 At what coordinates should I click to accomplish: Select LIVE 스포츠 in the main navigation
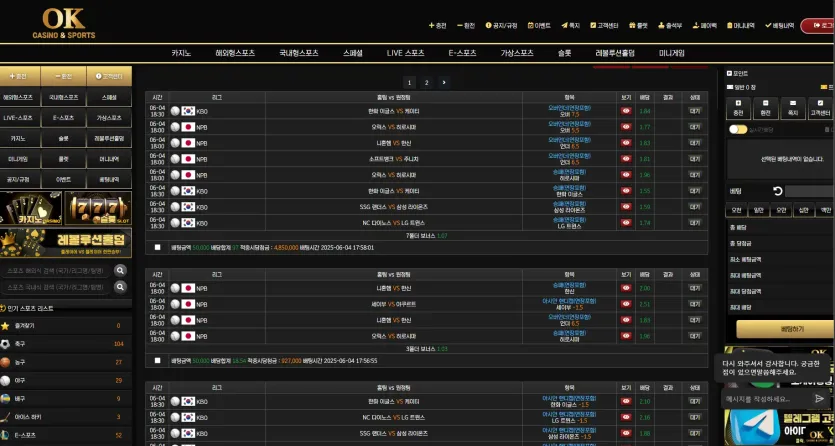[405, 53]
